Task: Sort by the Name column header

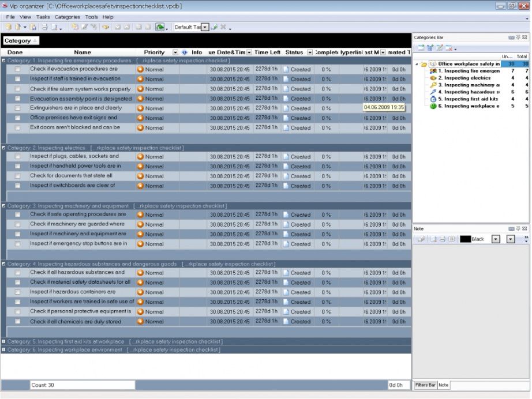Action: 83,52
